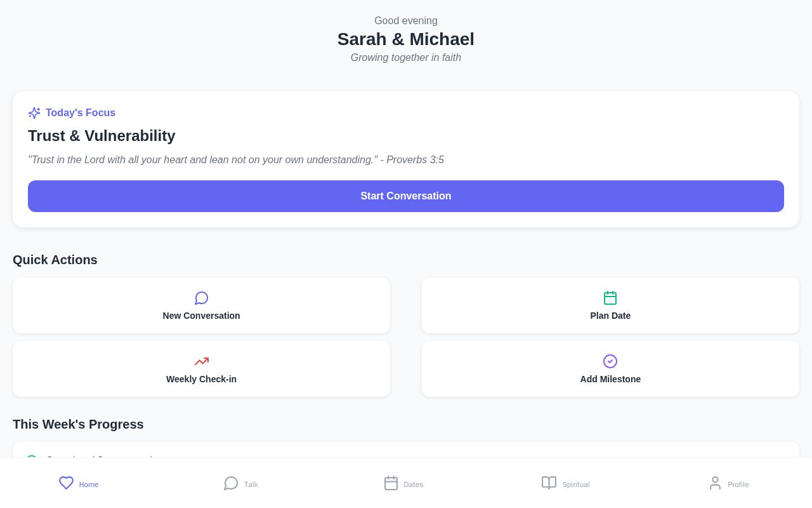Viewport: 812px width, 508px height.
Task: Select the Add Milestone card
Action: click(610, 369)
